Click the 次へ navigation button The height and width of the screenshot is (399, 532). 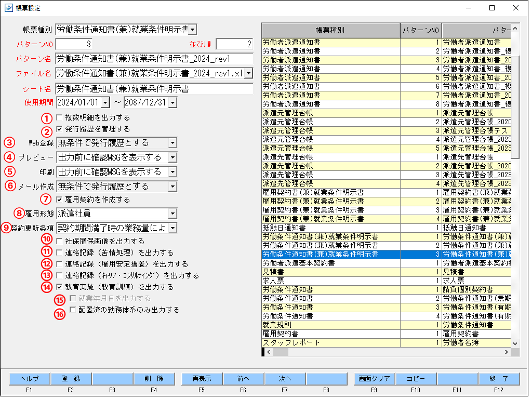coord(285,379)
